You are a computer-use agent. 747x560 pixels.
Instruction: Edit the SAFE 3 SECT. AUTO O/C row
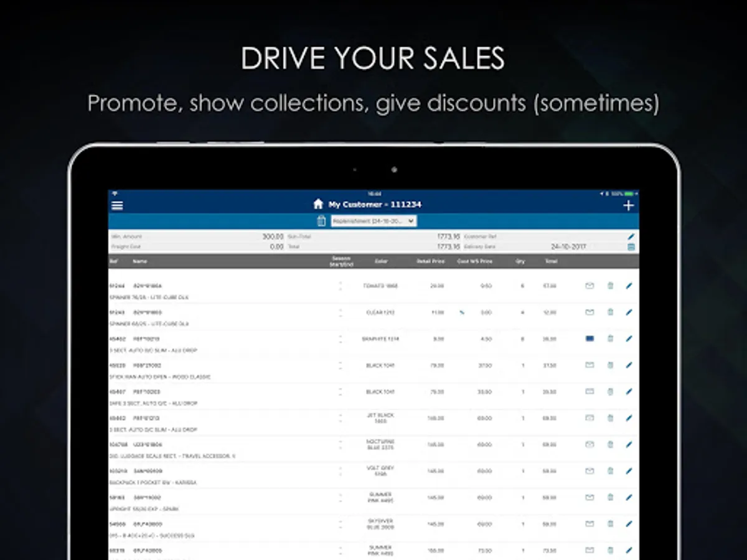629,391
